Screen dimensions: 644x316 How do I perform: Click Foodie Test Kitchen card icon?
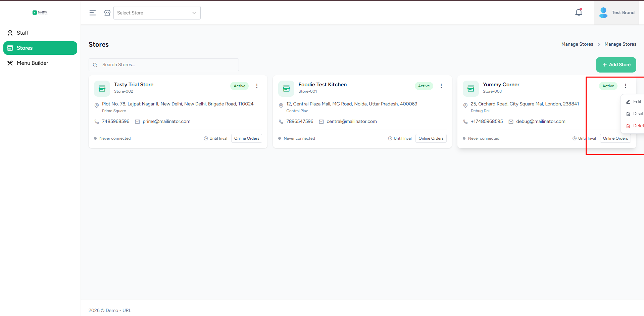pos(286,88)
